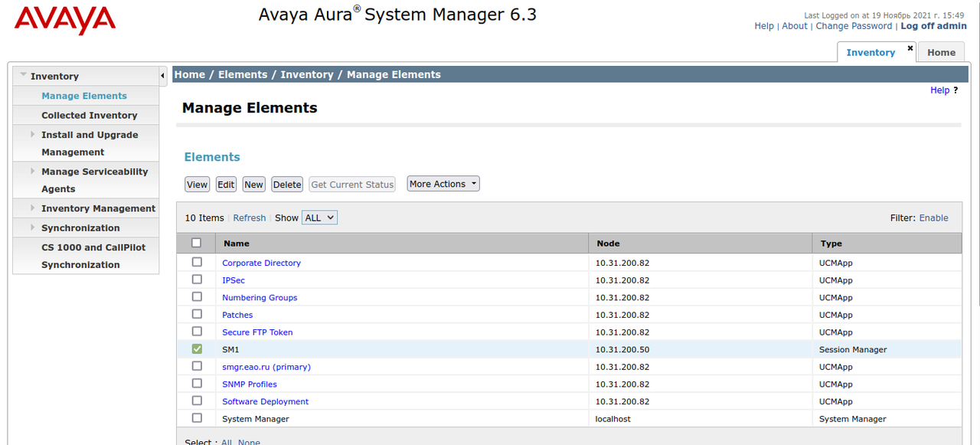
Task: Open the Show ALL items dropdown
Action: coord(319,218)
